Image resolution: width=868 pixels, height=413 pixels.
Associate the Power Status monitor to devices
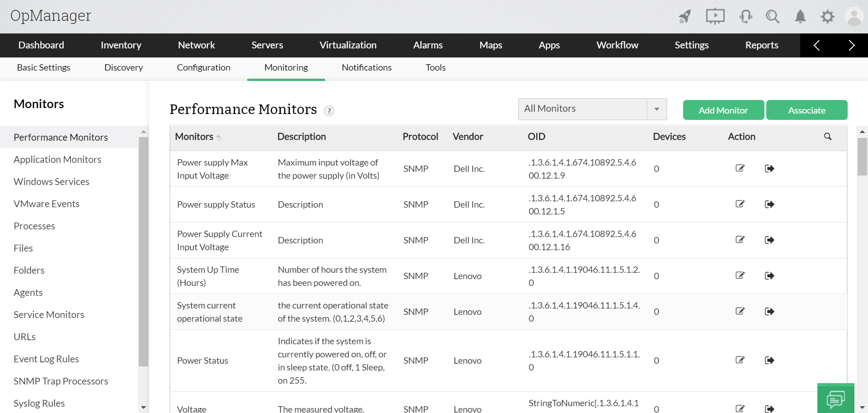[x=769, y=361]
